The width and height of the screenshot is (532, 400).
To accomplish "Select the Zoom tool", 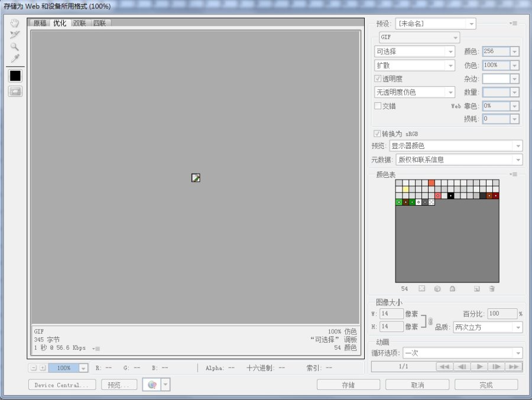I will pos(15,47).
